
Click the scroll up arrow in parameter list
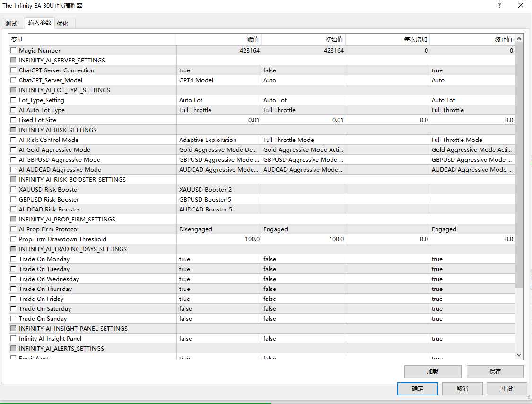pyautogui.click(x=519, y=39)
